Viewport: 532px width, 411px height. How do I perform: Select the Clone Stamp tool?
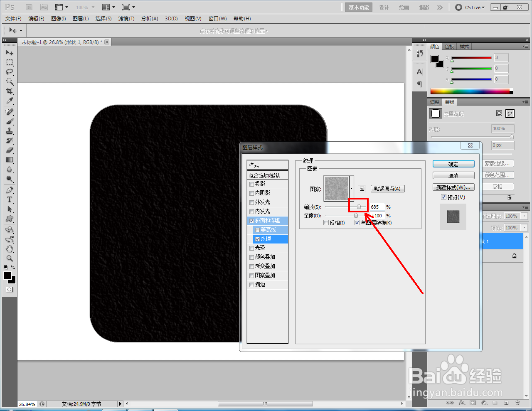pyautogui.click(x=10, y=131)
